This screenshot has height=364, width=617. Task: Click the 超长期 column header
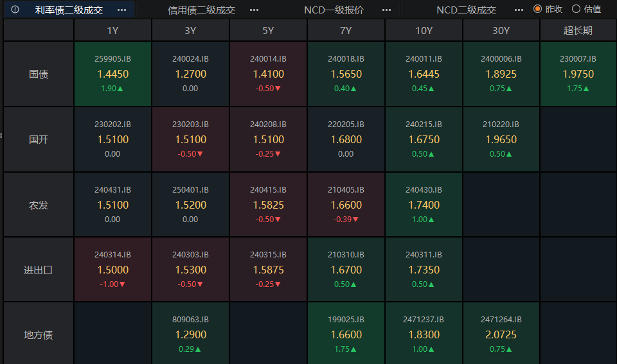click(578, 30)
